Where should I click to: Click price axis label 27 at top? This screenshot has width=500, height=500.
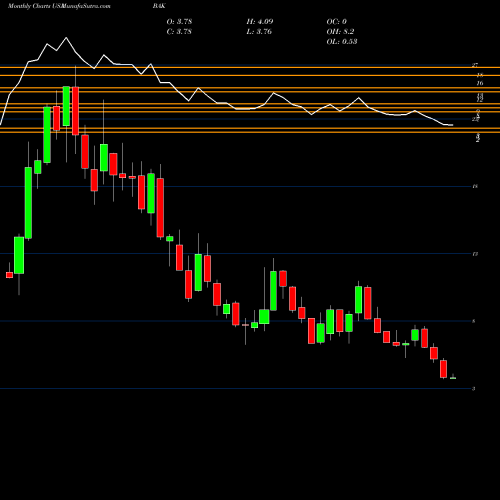point(475,65)
